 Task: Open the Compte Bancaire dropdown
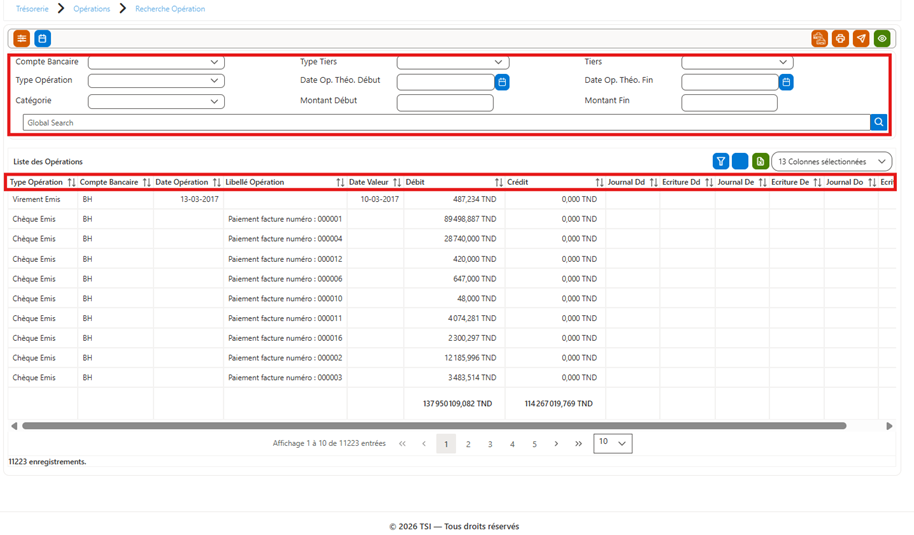(156, 62)
